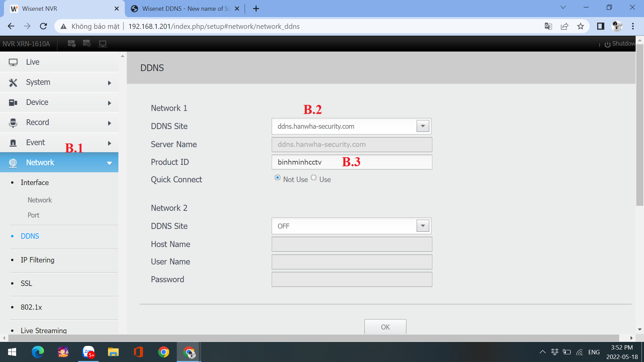Switch to the Wisenet NVR browser tab

(64, 9)
